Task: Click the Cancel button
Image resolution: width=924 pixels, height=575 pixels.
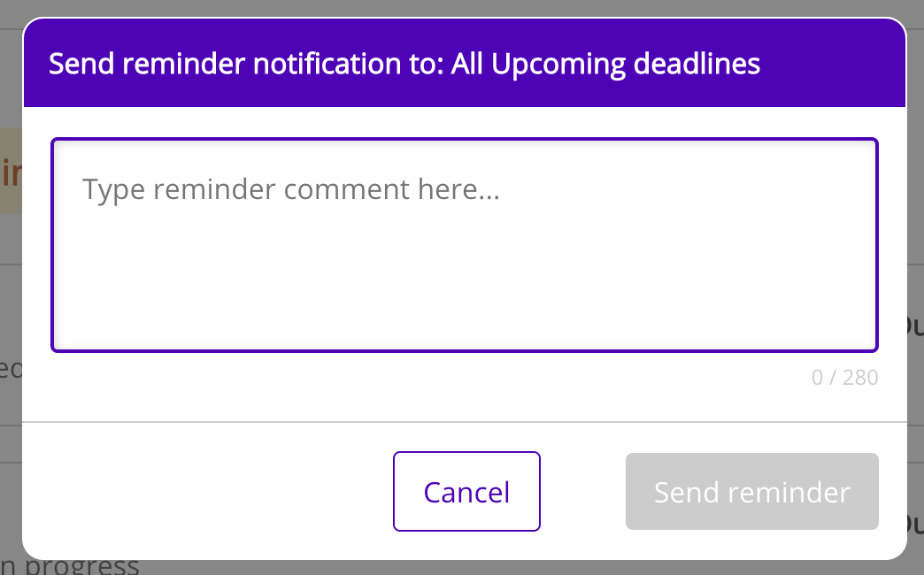Action: point(466,492)
